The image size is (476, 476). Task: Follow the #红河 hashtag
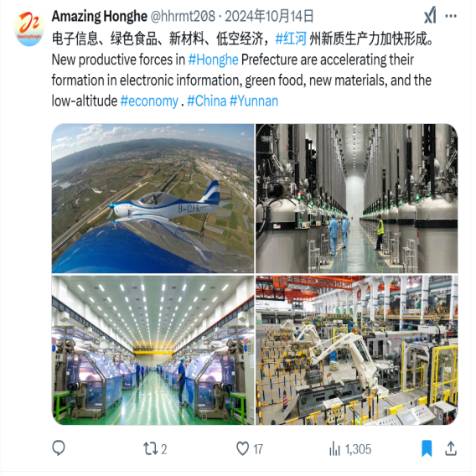pyautogui.click(x=291, y=39)
